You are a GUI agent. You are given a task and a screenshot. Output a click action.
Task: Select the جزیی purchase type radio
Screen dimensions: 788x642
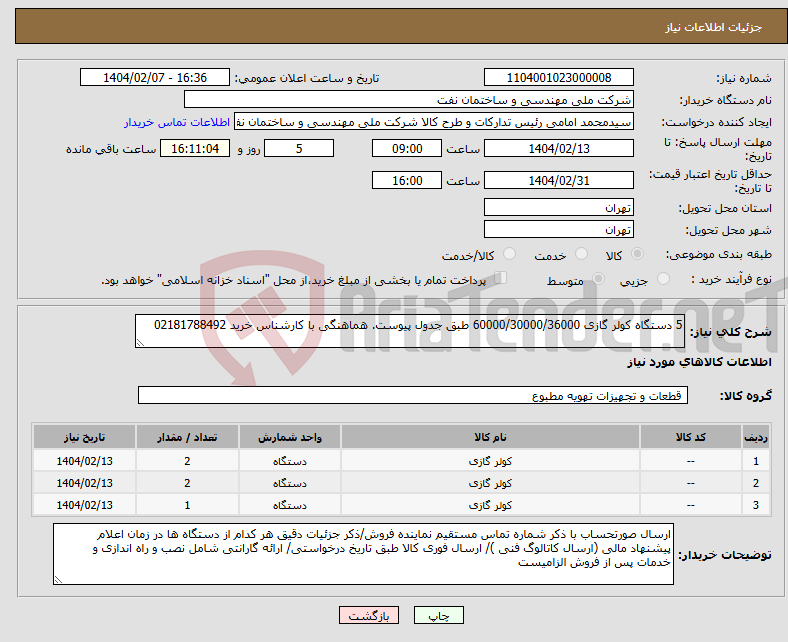pos(663,279)
